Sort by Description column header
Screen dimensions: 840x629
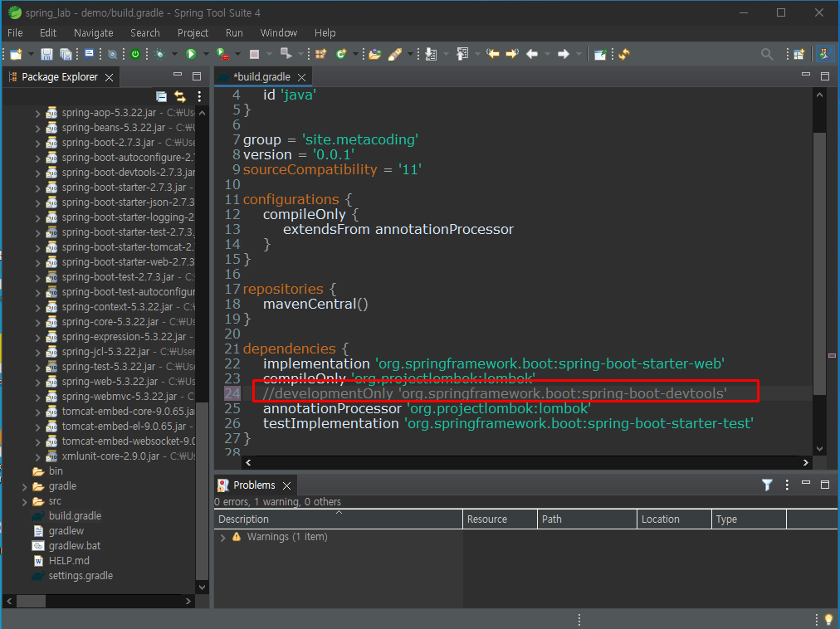[338, 519]
